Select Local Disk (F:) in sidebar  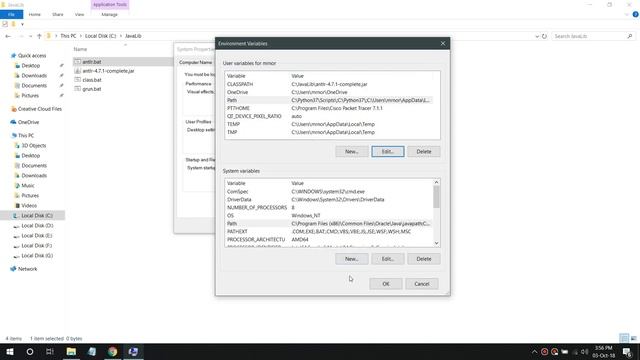pos(37,245)
